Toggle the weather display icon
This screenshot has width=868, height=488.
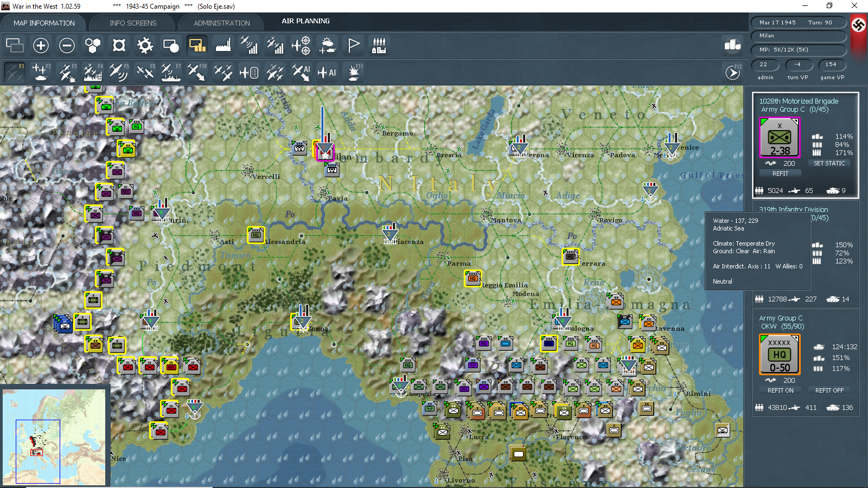[x=327, y=46]
